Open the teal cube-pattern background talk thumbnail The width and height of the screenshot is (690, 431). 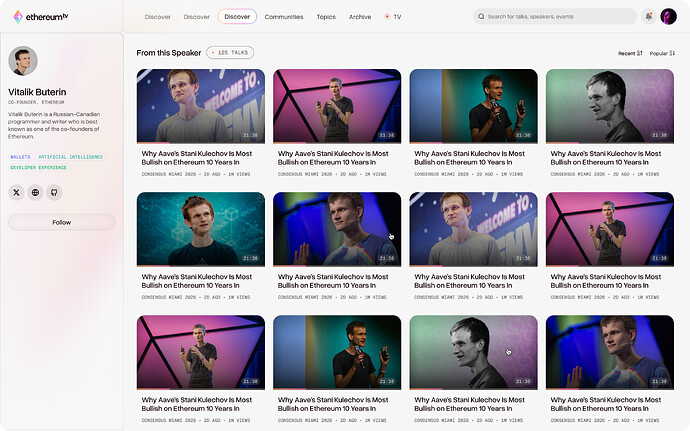201,229
